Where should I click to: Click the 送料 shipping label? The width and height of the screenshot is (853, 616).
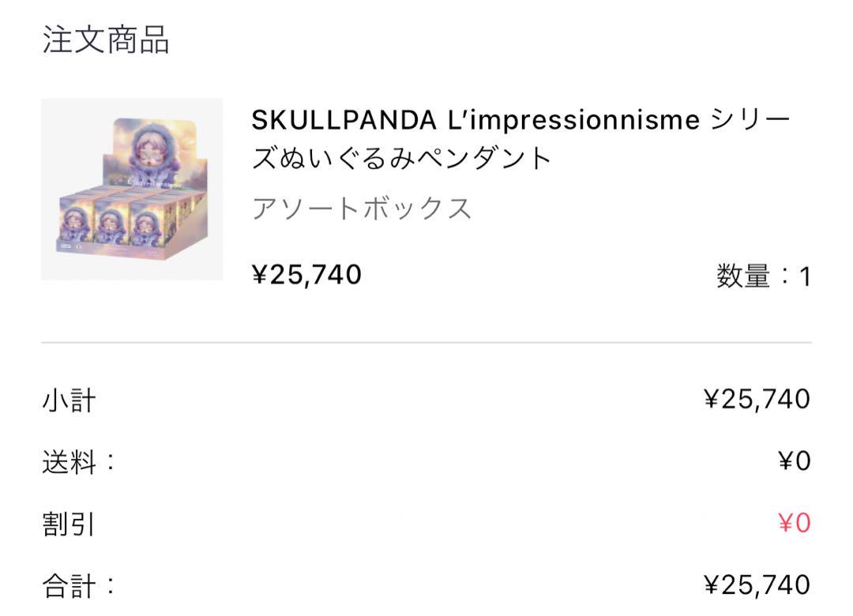[78, 463]
